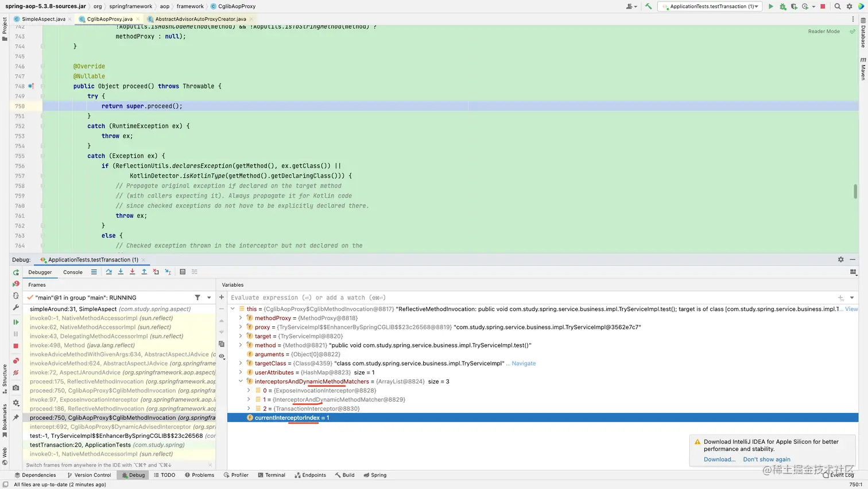Image resolution: width=868 pixels, height=489 pixels.
Task: Click the Reader Mode label
Action: pyautogui.click(x=824, y=32)
